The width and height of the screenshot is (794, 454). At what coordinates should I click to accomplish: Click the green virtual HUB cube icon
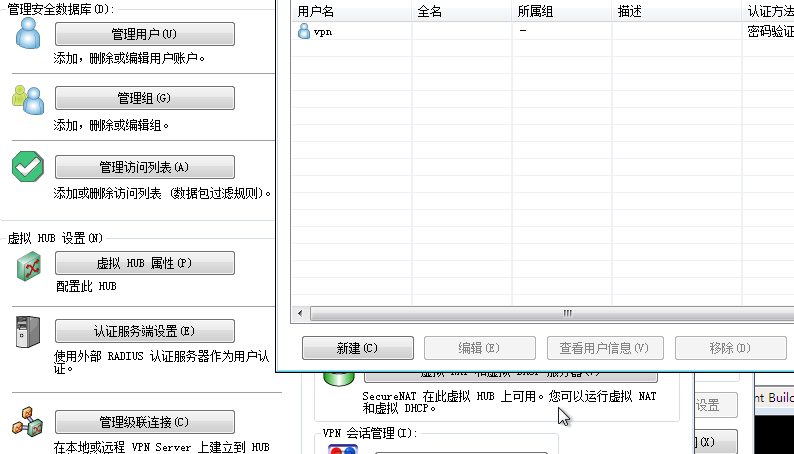pyautogui.click(x=29, y=266)
